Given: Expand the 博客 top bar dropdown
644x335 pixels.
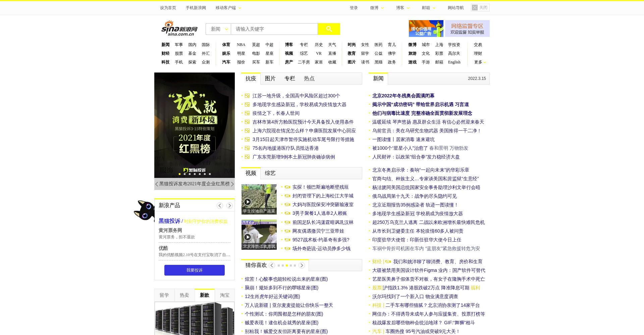Looking at the screenshot, I should (403, 8).
